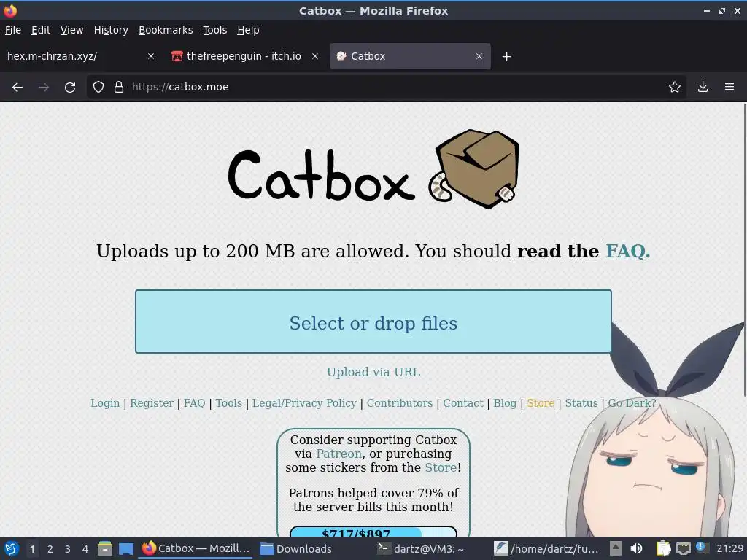The width and height of the screenshot is (747, 560).
Task: Open the File menu
Action: tap(13, 30)
